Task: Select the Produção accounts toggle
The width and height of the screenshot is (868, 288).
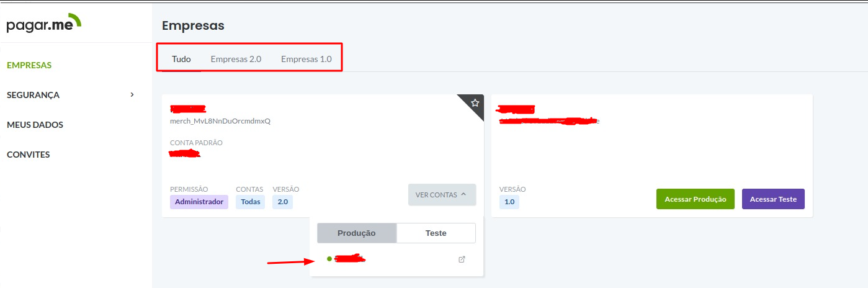Action: point(357,233)
